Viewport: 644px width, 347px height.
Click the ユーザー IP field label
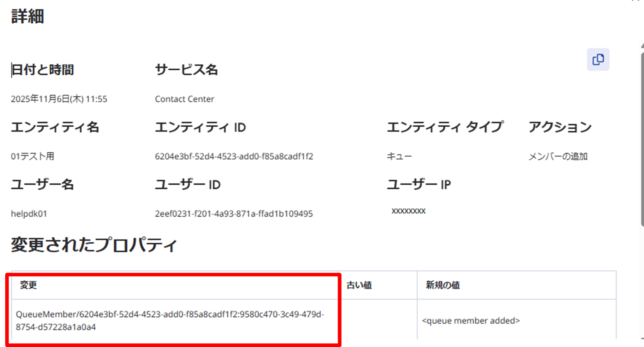419,185
